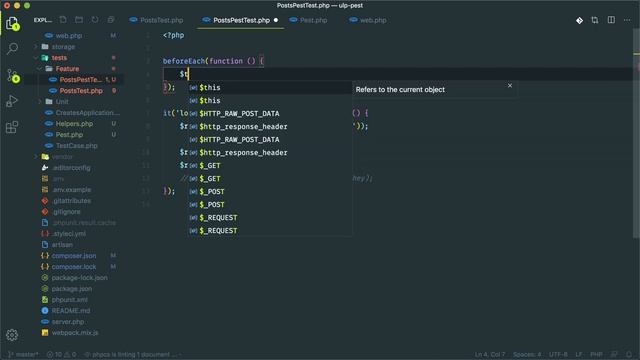Click the unsaved dot on PostsPestTest.php tab
640x360 pixels.
click(x=276, y=20)
